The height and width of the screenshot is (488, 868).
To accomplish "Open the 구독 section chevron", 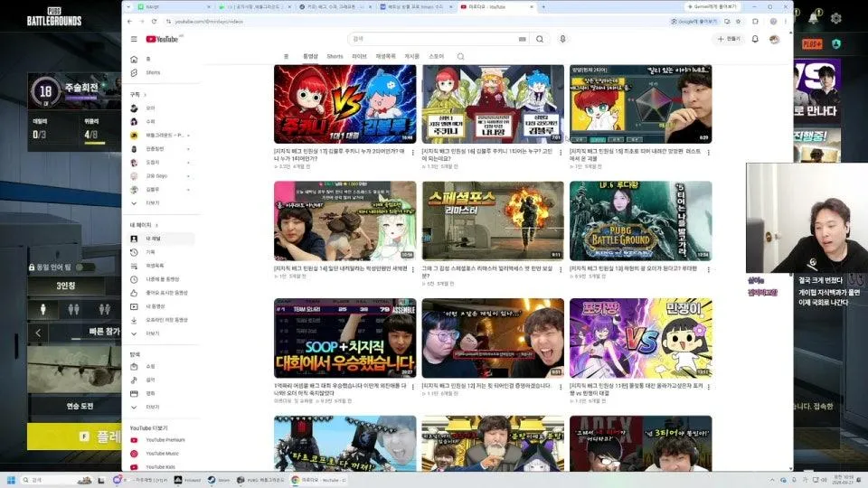I will click(145, 95).
